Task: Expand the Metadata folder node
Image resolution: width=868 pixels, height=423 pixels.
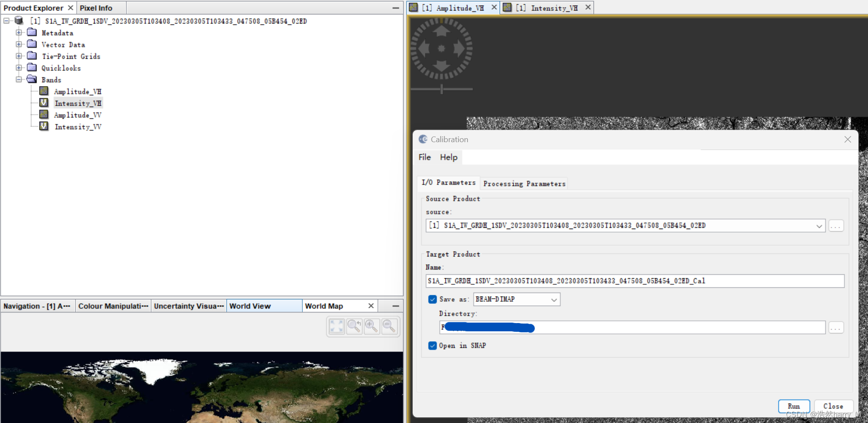Action: coord(19,33)
